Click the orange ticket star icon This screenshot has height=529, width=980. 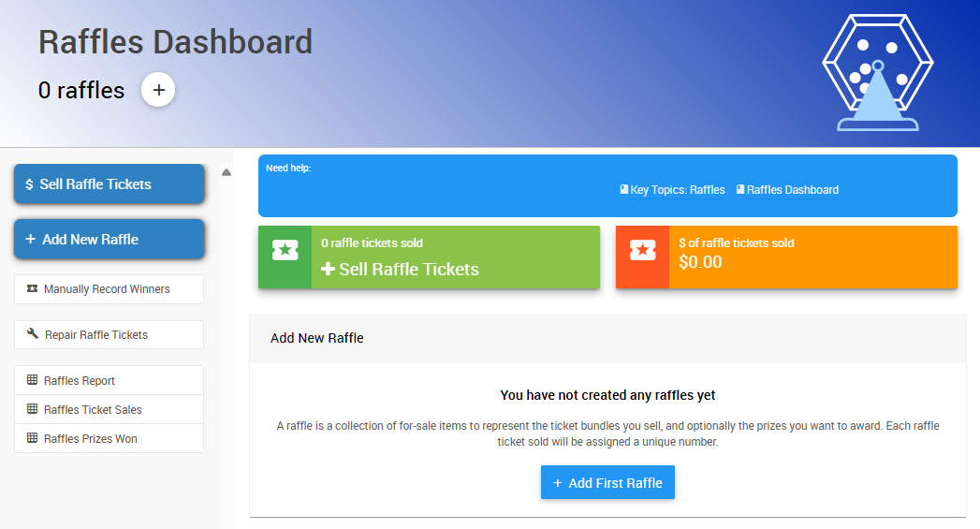[642, 250]
